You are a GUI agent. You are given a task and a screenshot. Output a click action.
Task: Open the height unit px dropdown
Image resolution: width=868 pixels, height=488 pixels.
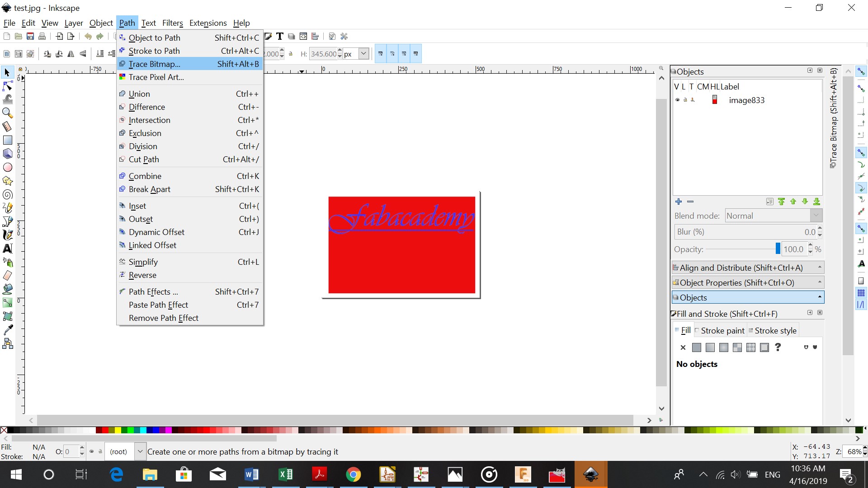pyautogui.click(x=363, y=54)
